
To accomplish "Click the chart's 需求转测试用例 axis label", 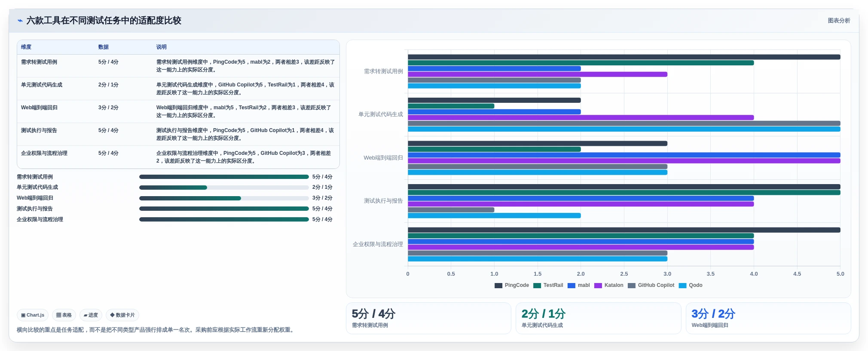I will 383,71.
